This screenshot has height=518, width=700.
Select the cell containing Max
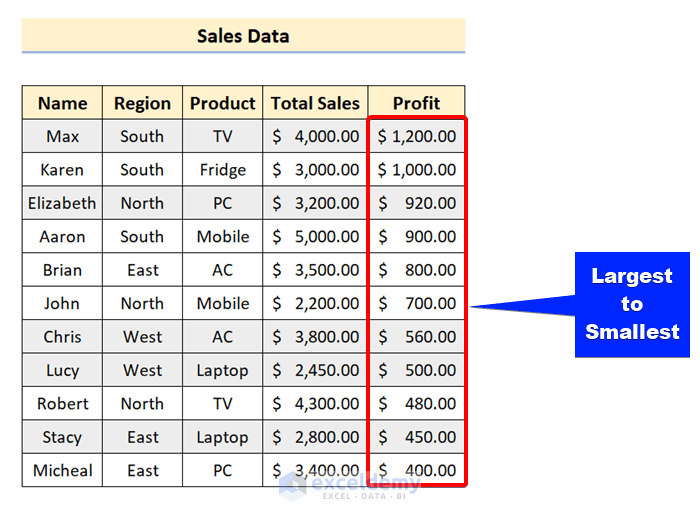[x=62, y=136]
